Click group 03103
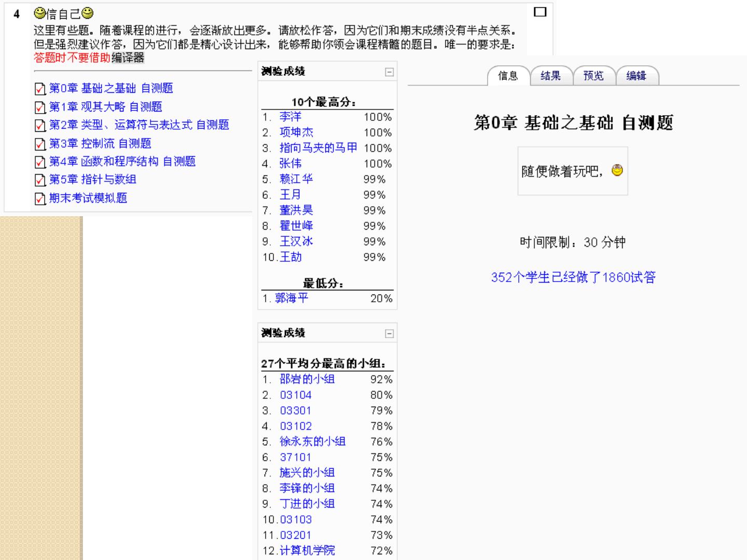The height and width of the screenshot is (560, 747). tap(296, 519)
